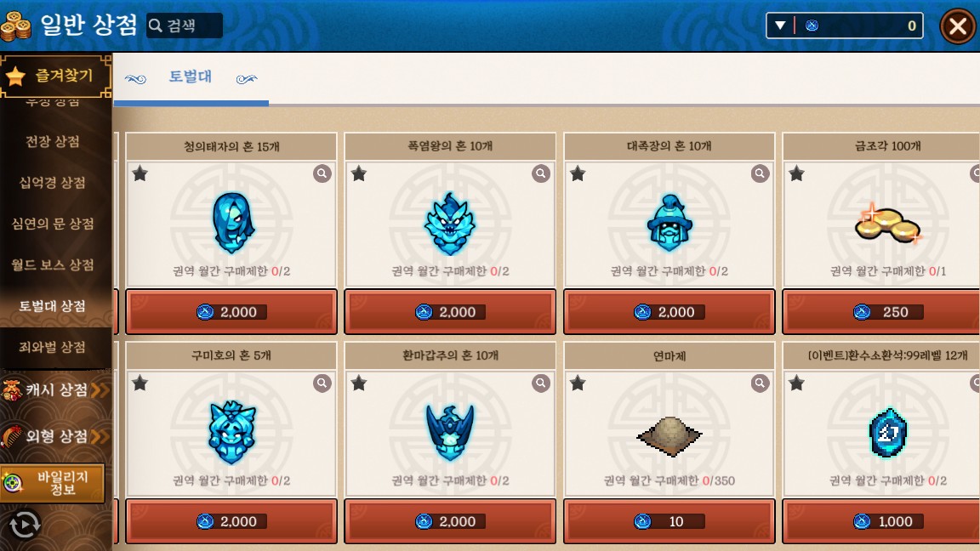Mark 구미호의 혼 5개 as favorite star
Screen dimensions: 980x551
click(x=140, y=383)
